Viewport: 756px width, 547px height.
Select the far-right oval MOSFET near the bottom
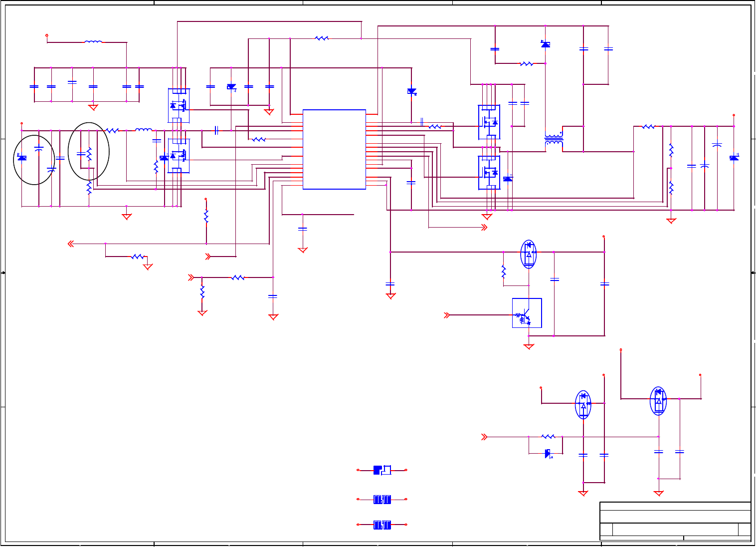pos(659,401)
